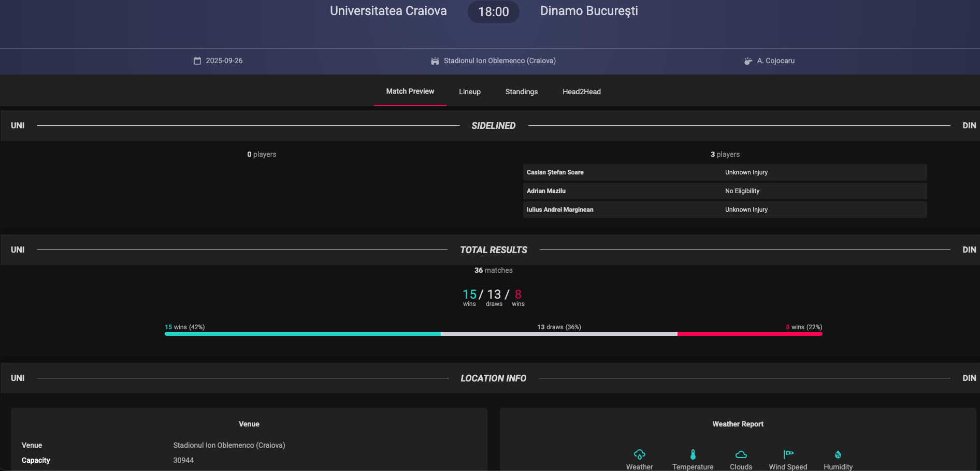This screenshot has width=980, height=471.
Task: Switch to the Lineup tab
Action: [470, 92]
